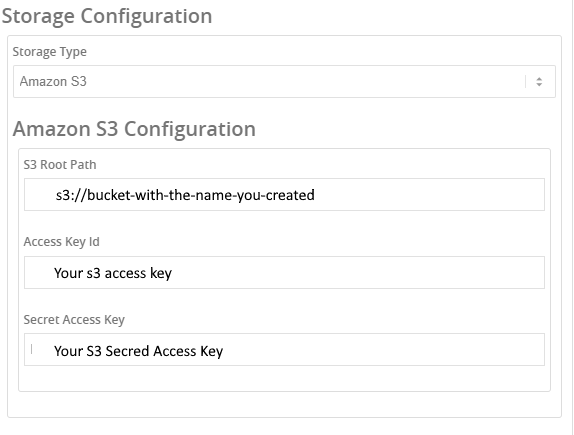Click the 'Storage Type' label
This screenshot has width=574, height=435.
tap(49, 52)
